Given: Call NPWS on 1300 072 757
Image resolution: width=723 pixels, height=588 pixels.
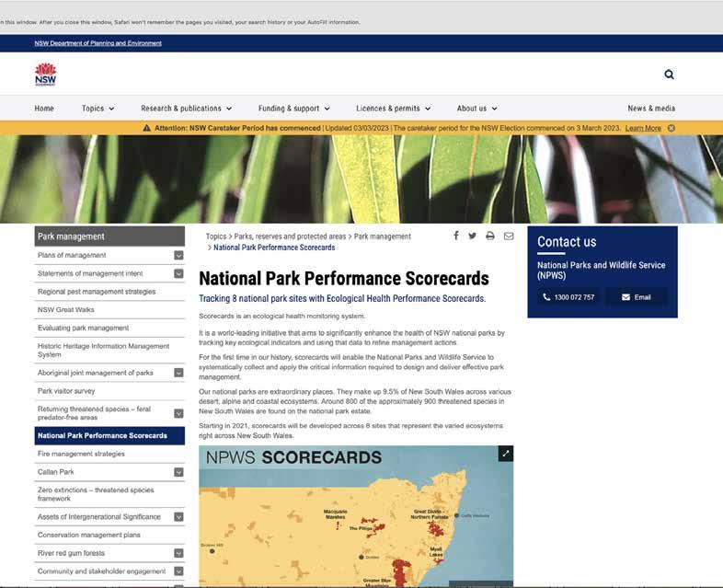Looking at the screenshot, I should 569,297.
